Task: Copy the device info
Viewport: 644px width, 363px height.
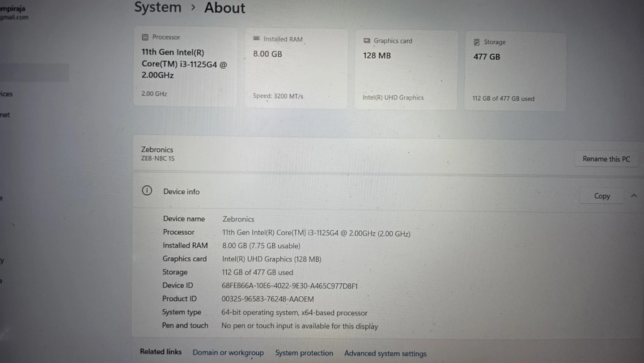Action: click(x=602, y=196)
